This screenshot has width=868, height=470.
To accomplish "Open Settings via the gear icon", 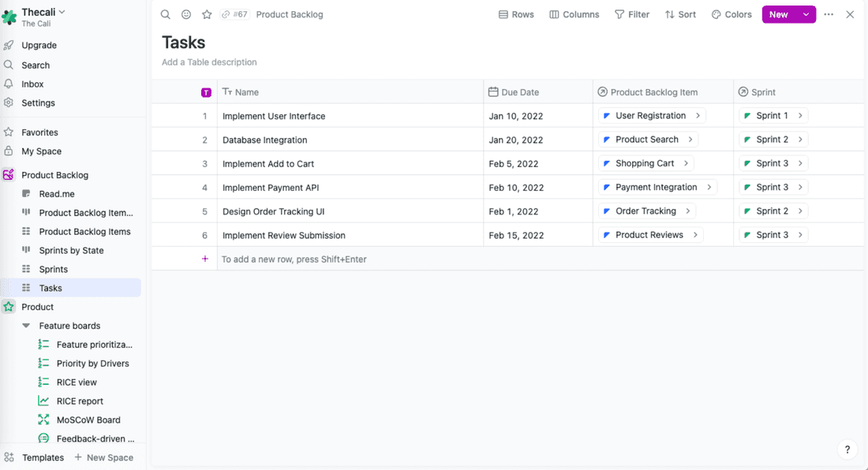I will tap(9, 103).
